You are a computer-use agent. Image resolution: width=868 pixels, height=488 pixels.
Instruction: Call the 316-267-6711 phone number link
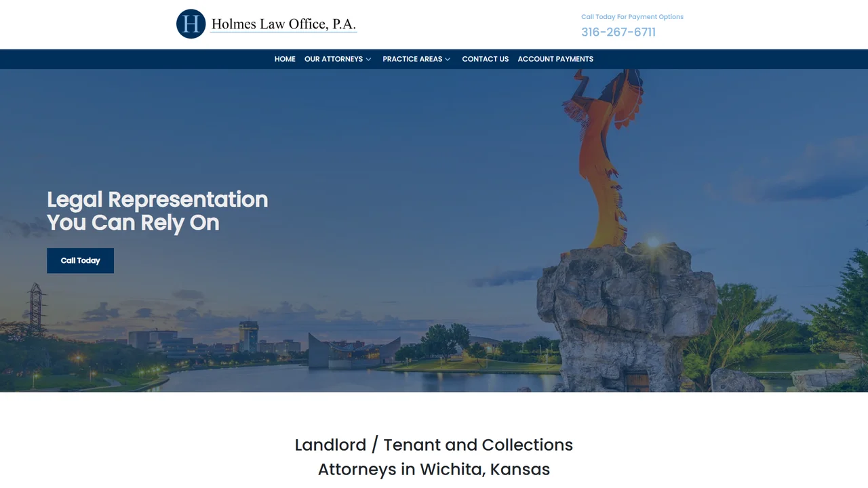[618, 32]
